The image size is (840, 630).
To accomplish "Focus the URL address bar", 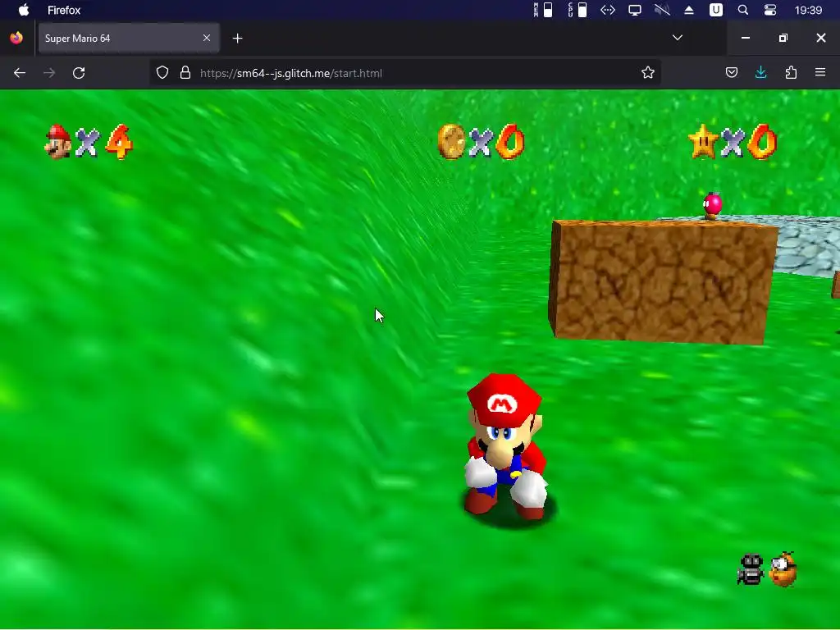I will click(405, 73).
